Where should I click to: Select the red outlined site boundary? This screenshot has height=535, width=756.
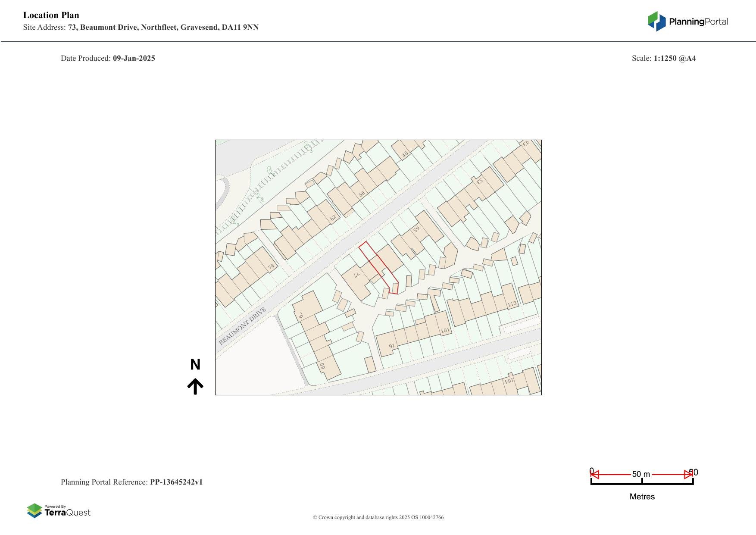pos(378,267)
